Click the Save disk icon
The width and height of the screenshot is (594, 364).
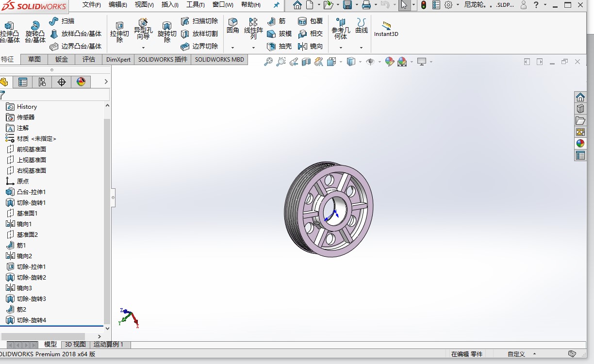tap(347, 5)
